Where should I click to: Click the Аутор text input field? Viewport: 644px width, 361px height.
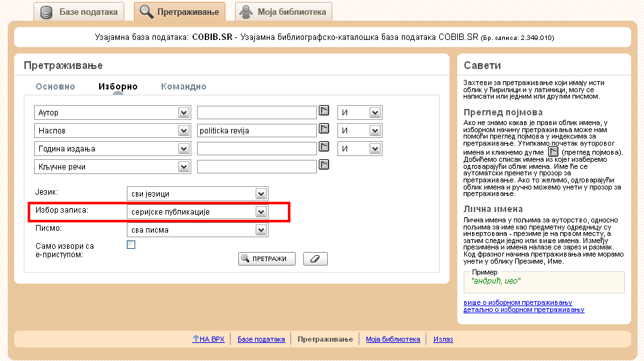point(257,113)
